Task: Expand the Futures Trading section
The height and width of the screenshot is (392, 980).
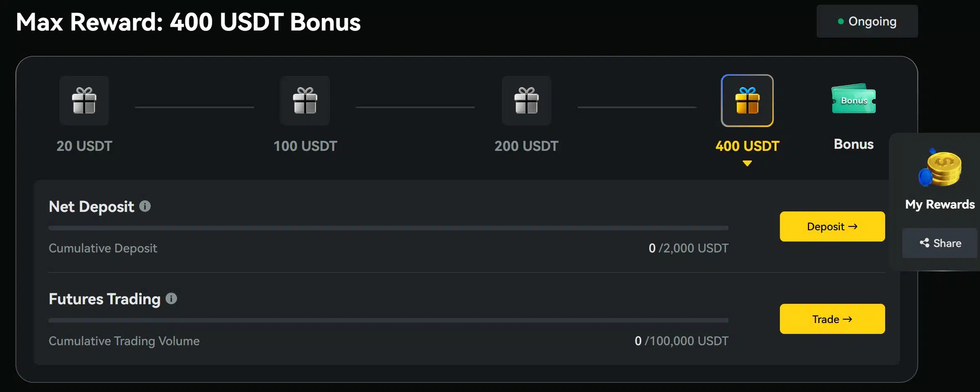Action: click(x=104, y=298)
